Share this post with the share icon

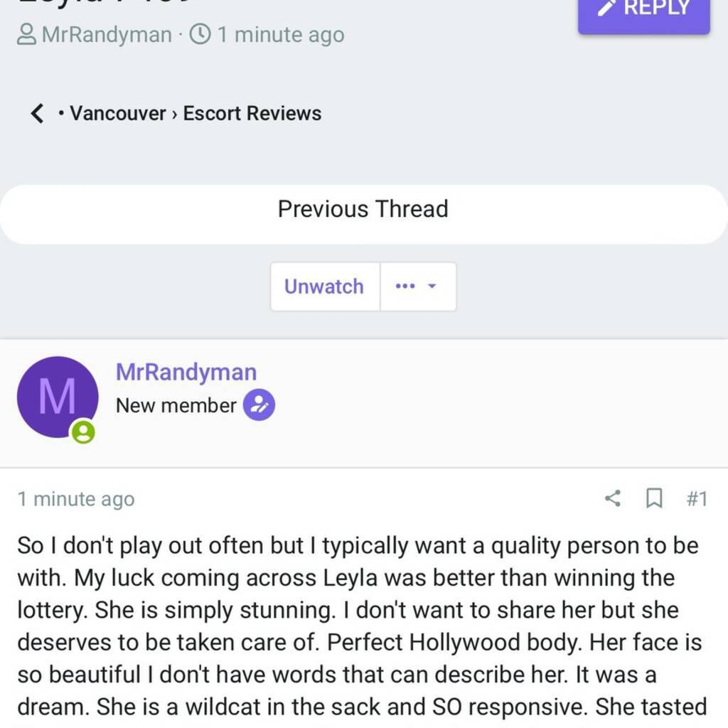613,498
